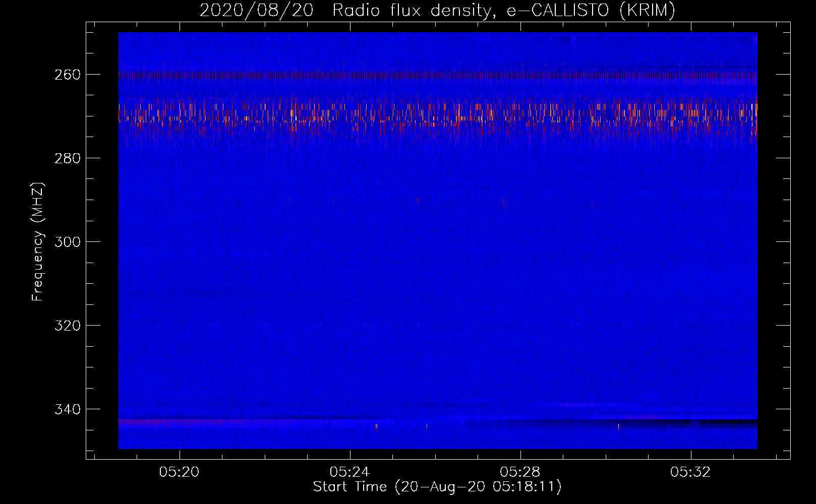Click the 300 frequency tick label
The width and height of the screenshot is (816, 504).
(x=67, y=242)
